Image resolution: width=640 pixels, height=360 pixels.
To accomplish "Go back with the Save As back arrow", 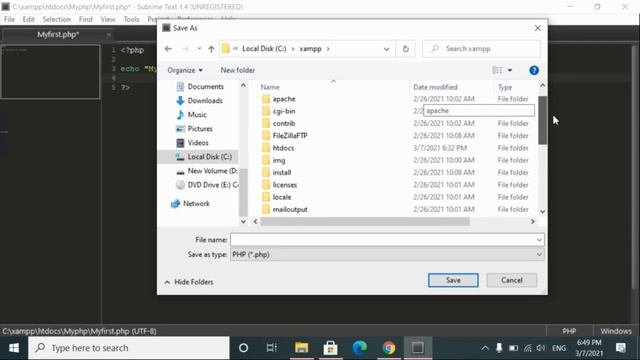I will [x=168, y=49].
